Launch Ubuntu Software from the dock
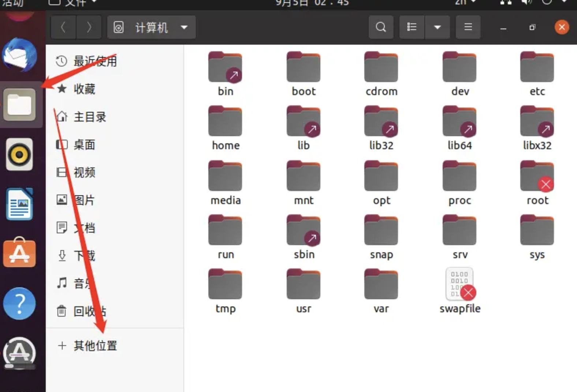The height and width of the screenshot is (392, 577). point(20,253)
